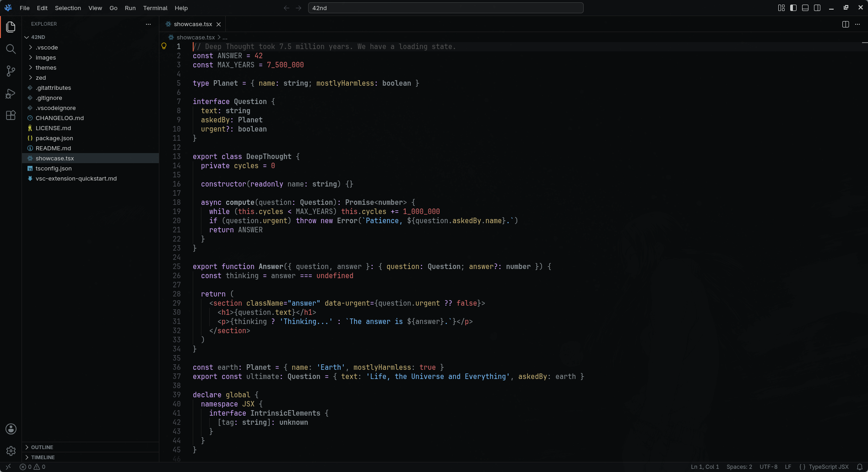Screen dimensions: 868x472
Task: Expand the OUTLINE section
Action: click(x=90, y=447)
